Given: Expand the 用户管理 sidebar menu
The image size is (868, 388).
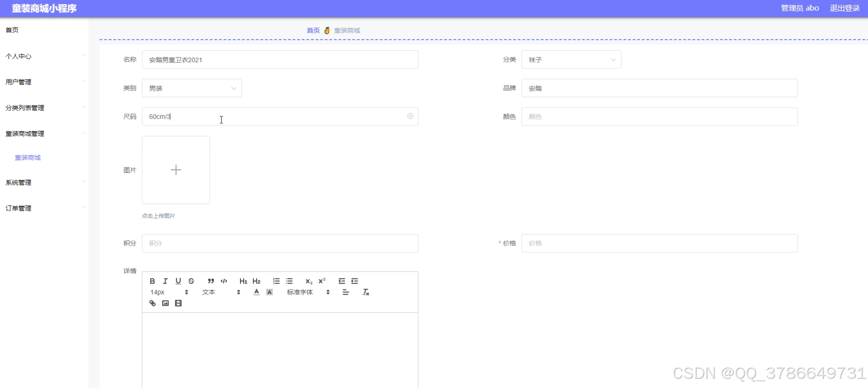Looking at the screenshot, I should [44, 82].
